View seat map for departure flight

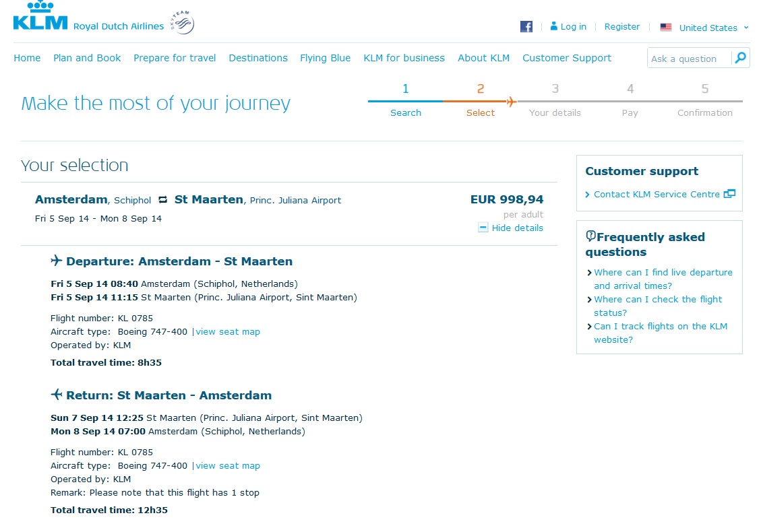tap(228, 331)
